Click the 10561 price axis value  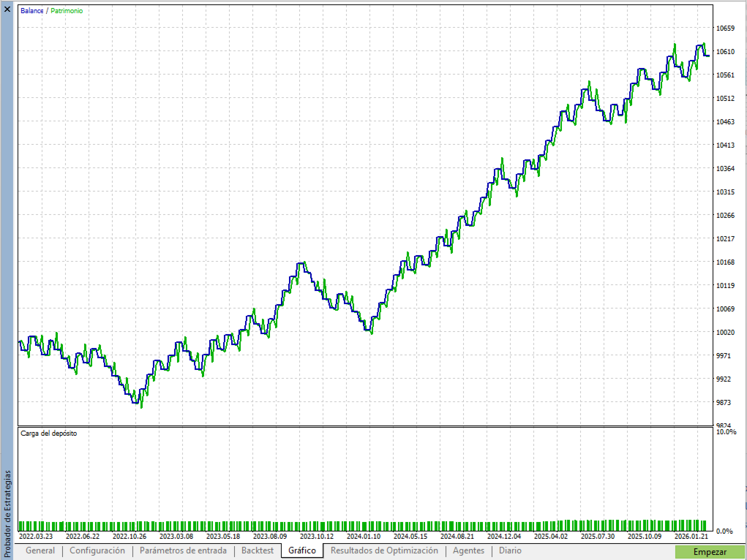[725, 75]
